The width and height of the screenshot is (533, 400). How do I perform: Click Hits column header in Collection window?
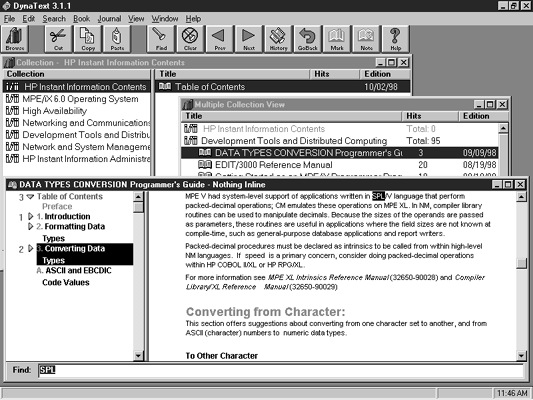[334, 74]
